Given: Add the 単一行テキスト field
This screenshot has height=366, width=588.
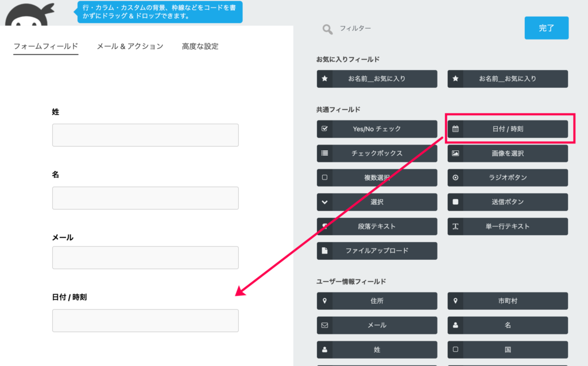Looking at the screenshot, I should (508, 226).
